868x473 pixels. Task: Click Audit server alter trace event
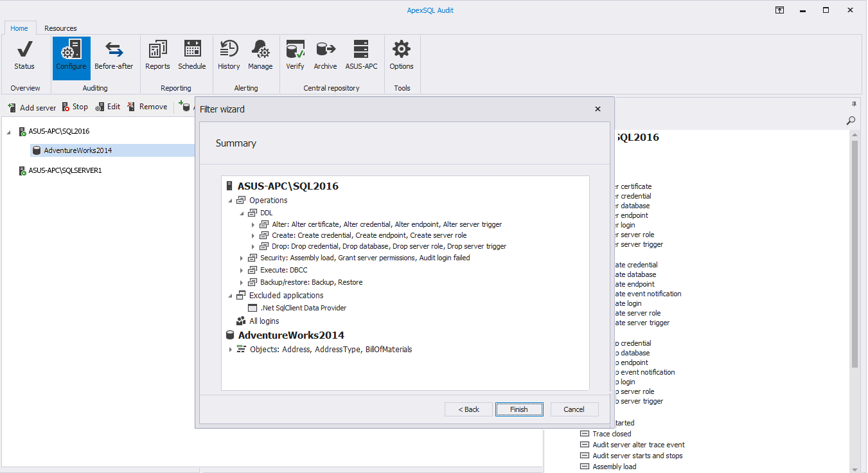639,445
